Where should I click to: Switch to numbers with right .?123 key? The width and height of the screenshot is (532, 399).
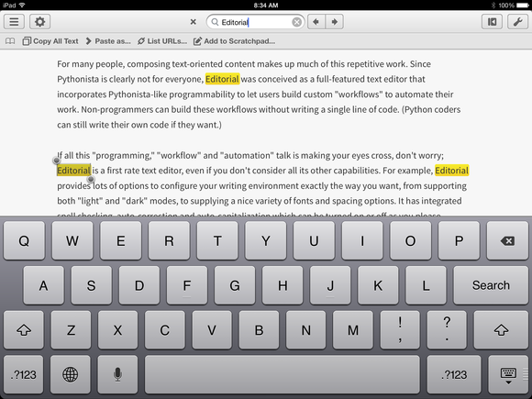click(x=454, y=374)
